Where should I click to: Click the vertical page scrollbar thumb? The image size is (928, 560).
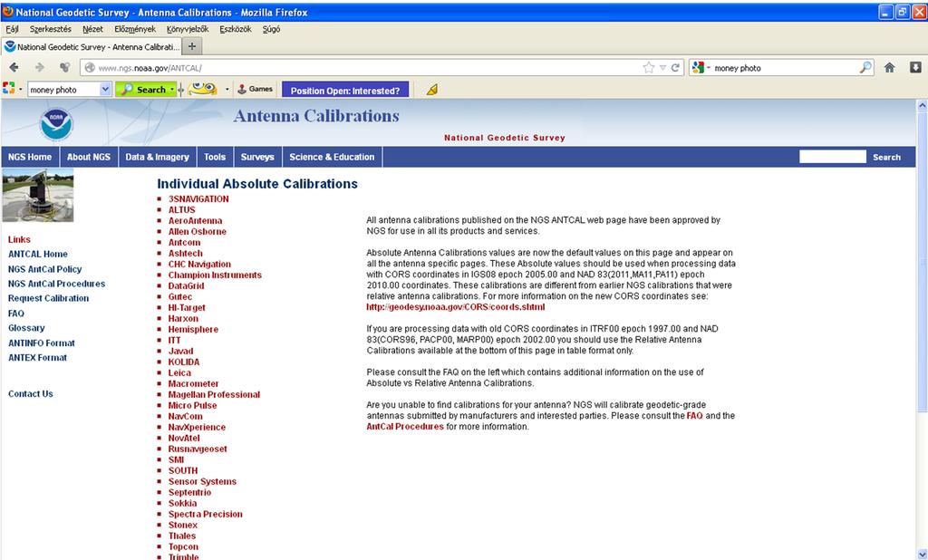tap(922, 260)
